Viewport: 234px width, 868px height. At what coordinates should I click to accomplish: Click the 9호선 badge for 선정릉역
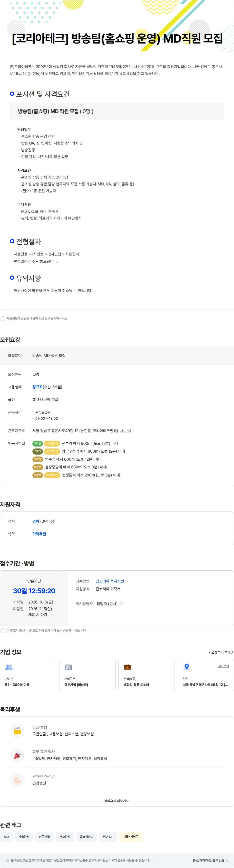pos(38,475)
